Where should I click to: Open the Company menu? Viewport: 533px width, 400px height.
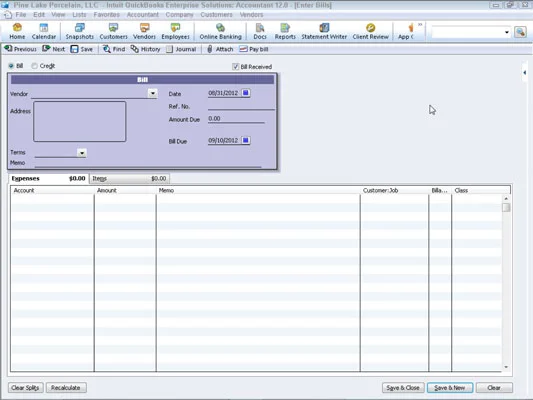click(x=179, y=15)
